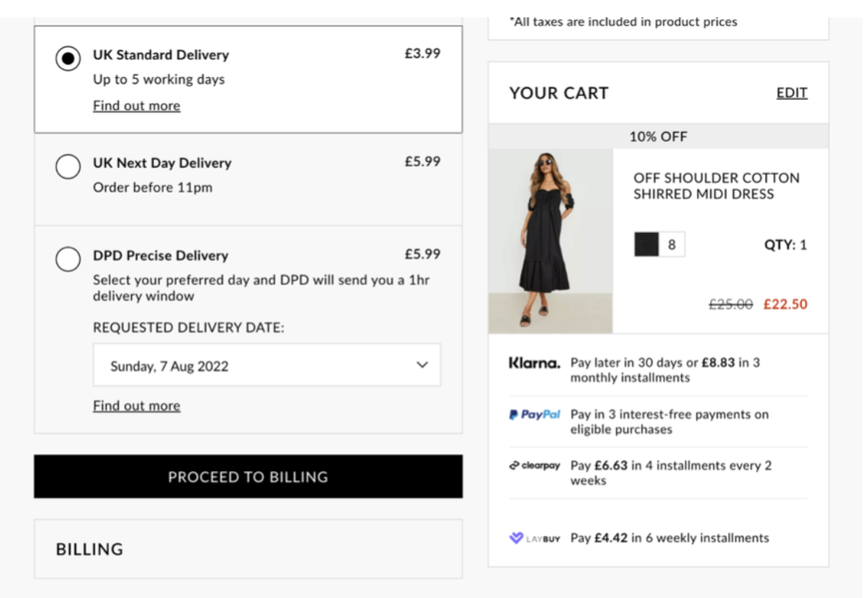
Task: Click Find out more under Standard Delivery
Action: coord(136,106)
